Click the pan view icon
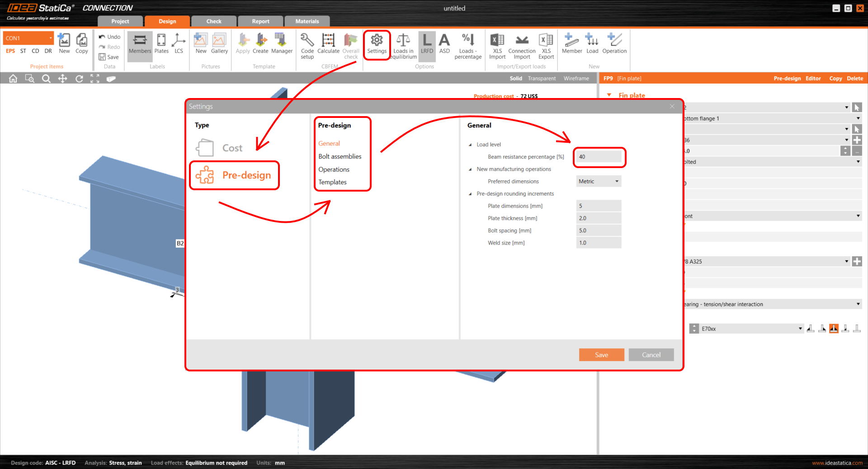Image resolution: width=868 pixels, height=469 pixels. 62,79
